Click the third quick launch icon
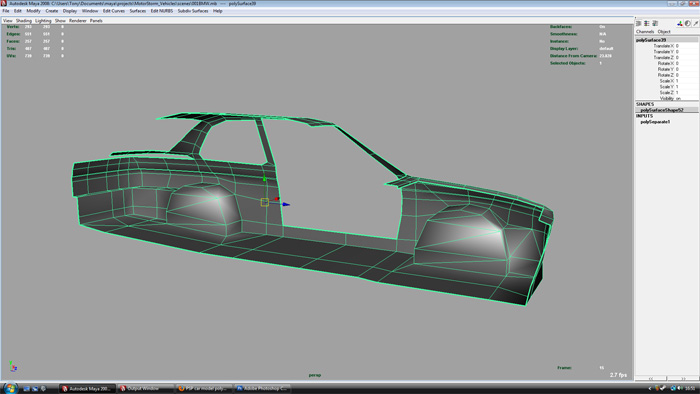700x394 pixels. click(43, 389)
